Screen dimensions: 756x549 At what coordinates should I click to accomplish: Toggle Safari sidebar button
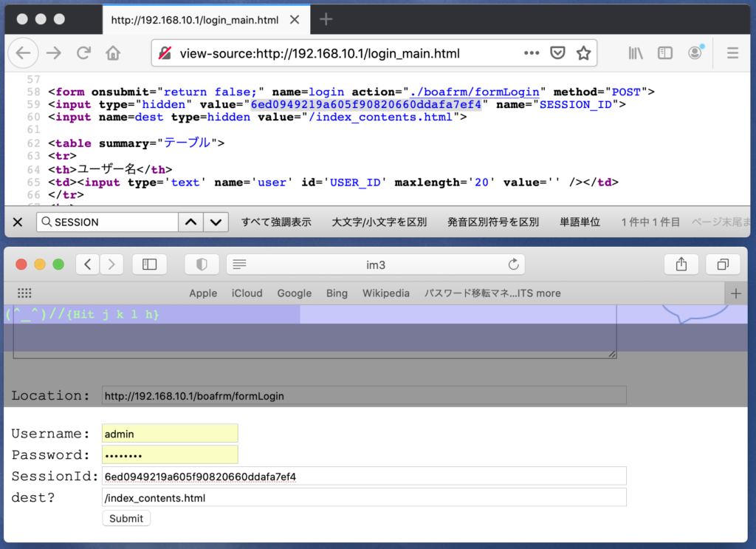(x=149, y=265)
